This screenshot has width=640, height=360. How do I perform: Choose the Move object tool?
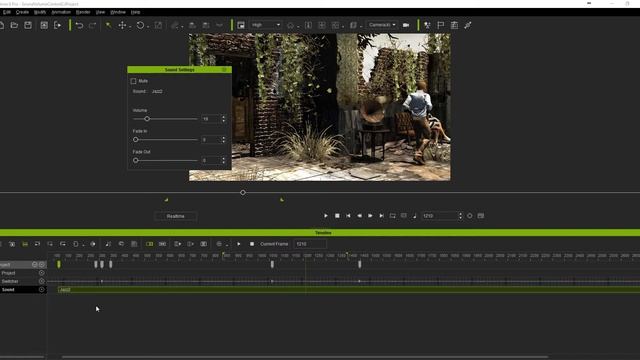(122, 25)
